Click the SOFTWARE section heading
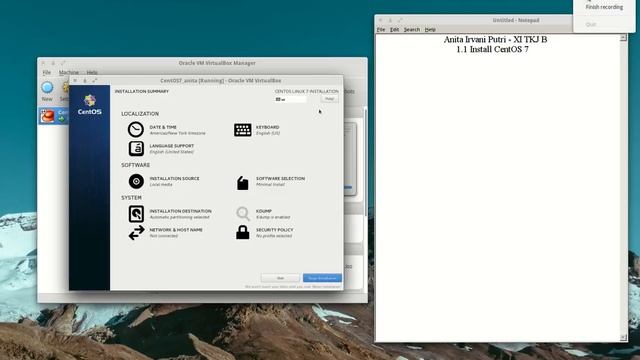 pyautogui.click(x=136, y=165)
